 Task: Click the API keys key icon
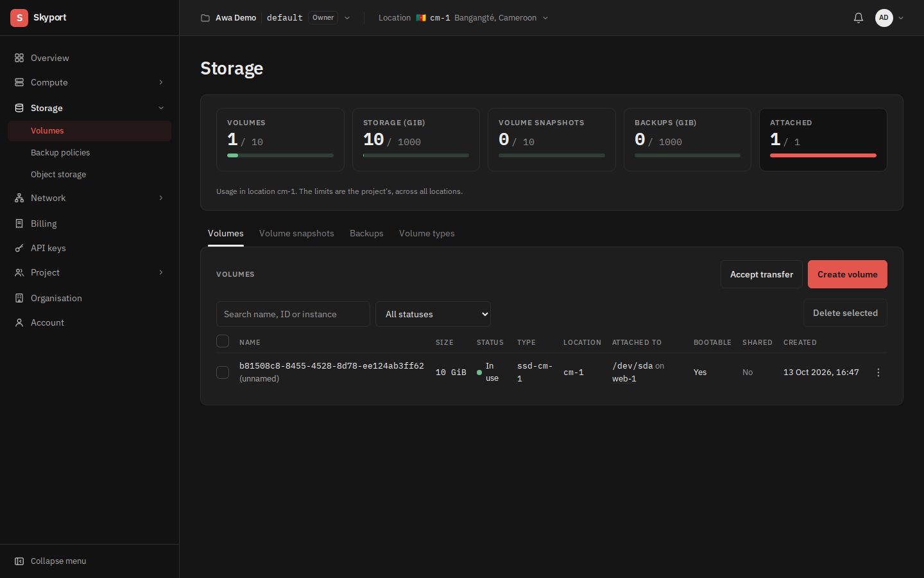click(x=19, y=248)
